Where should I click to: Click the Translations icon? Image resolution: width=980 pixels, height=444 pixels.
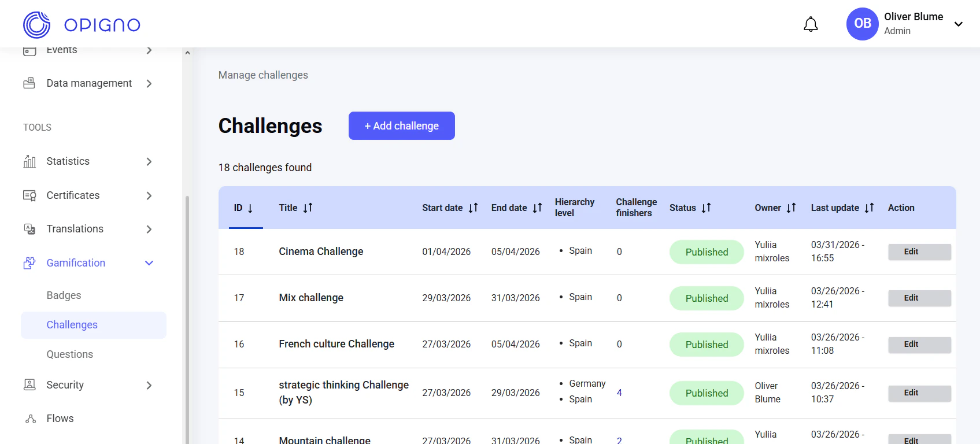tap(29, 229)
